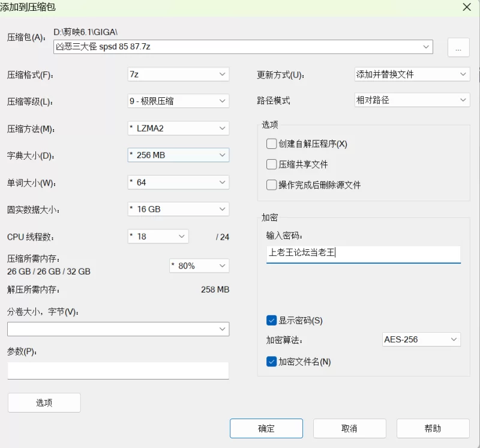
Task: Open the AES-256 encryption algorithm dropdown
Action: [x=421, y=340]
